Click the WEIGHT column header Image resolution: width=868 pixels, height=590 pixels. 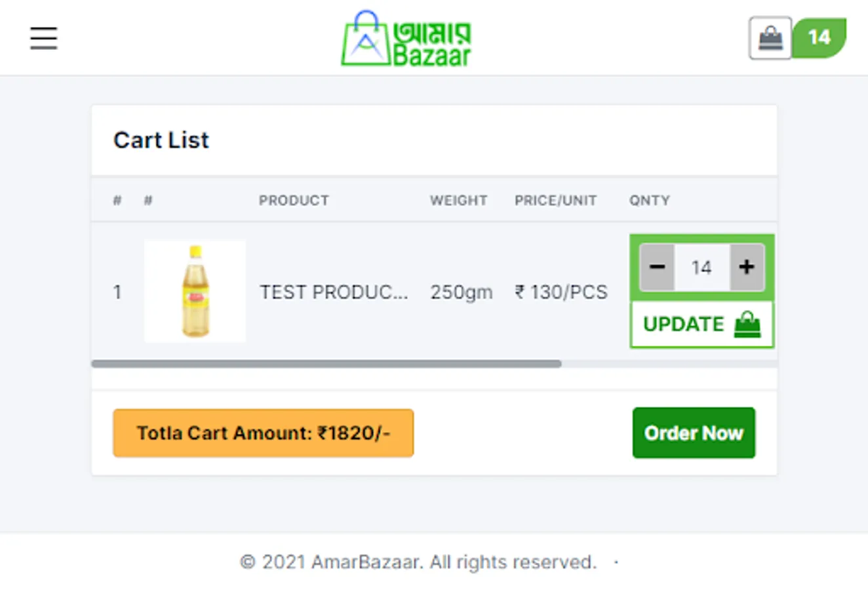[458, 201]
